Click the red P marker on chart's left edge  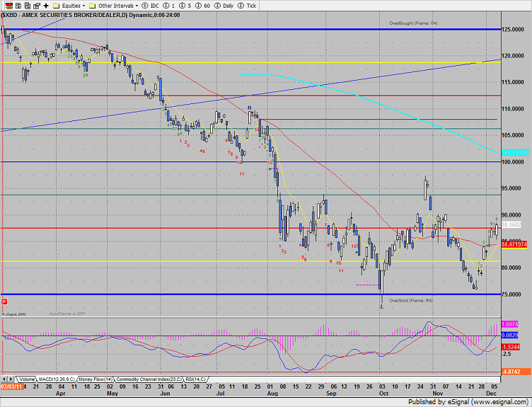(4, 301)
